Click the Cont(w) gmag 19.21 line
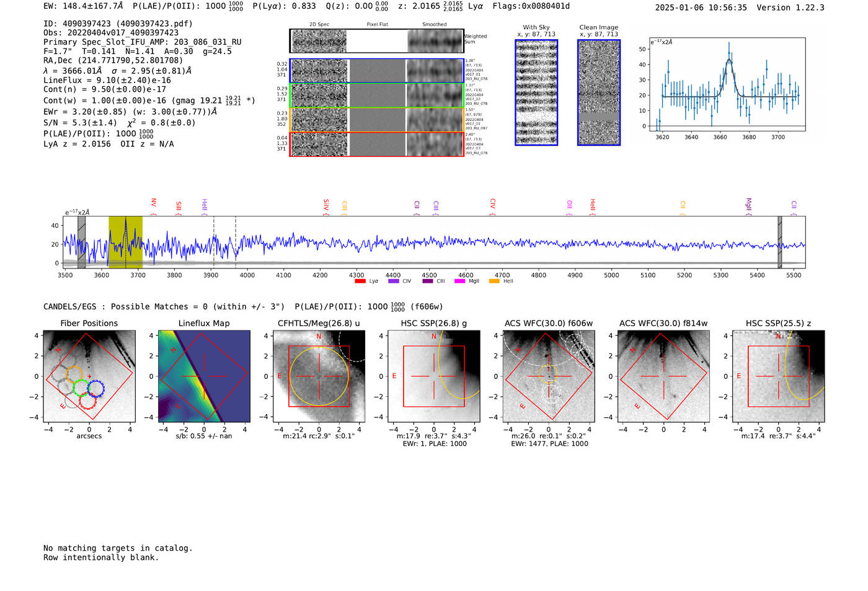This screenshot has height=591, width=868. tap(149, 100)
